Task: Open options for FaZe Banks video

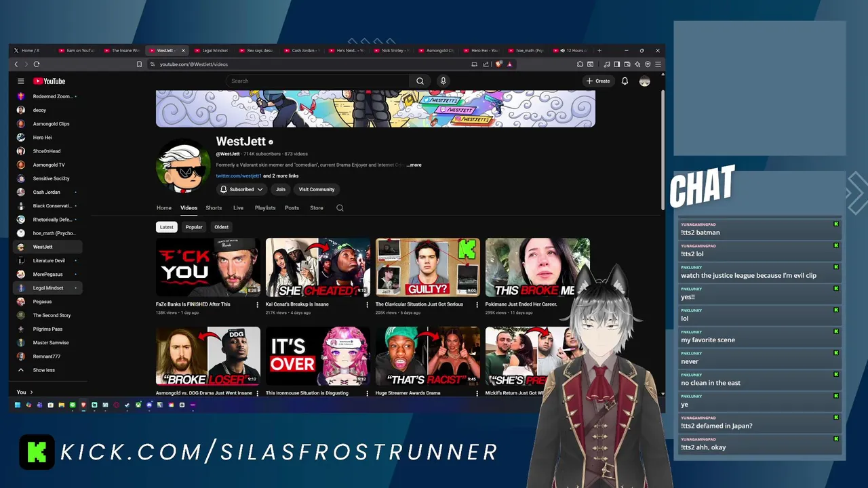Action: coord(257,305)
